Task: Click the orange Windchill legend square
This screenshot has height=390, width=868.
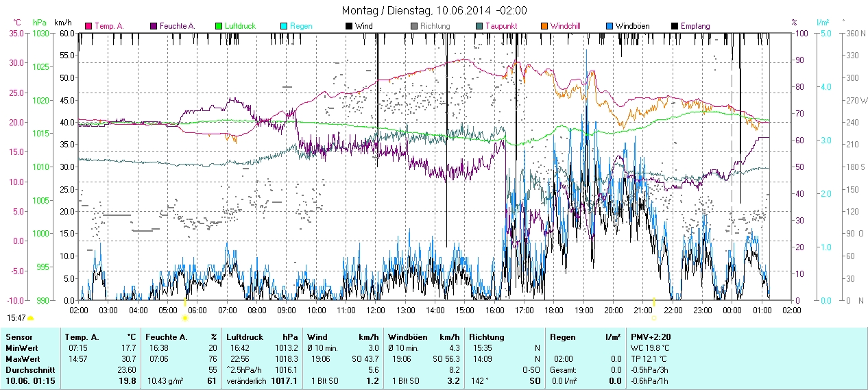Action: pyautogui.click(x=544, y=26)
